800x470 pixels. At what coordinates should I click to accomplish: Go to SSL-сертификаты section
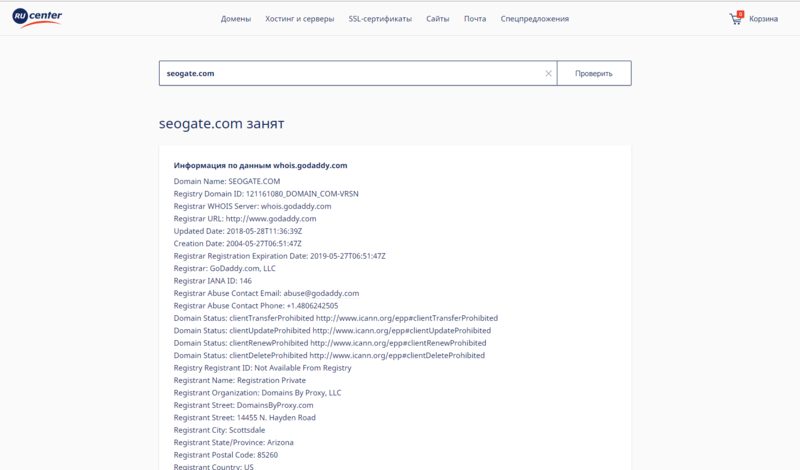[380, 19]
